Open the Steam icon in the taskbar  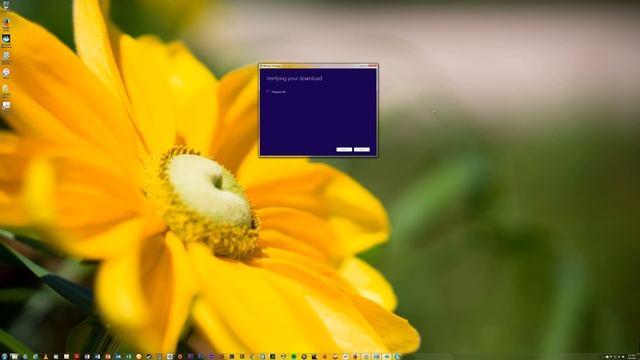pos(149,356)
